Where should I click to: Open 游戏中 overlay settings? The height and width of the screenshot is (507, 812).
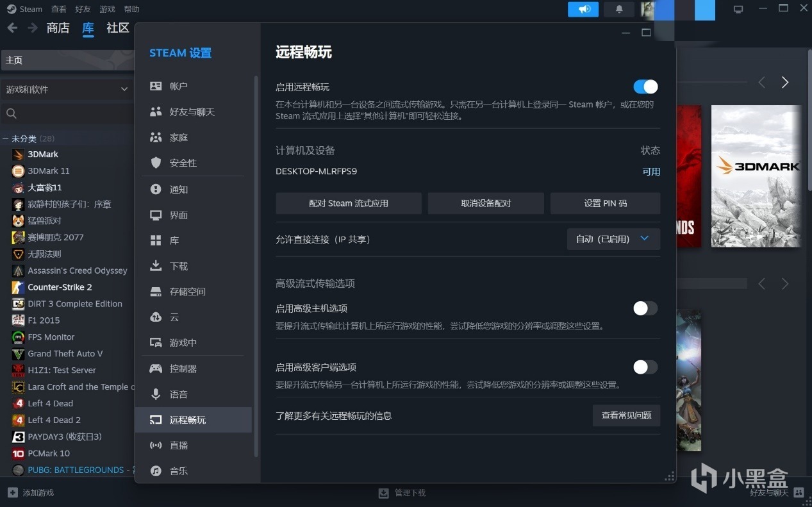[x=193, y=343]
